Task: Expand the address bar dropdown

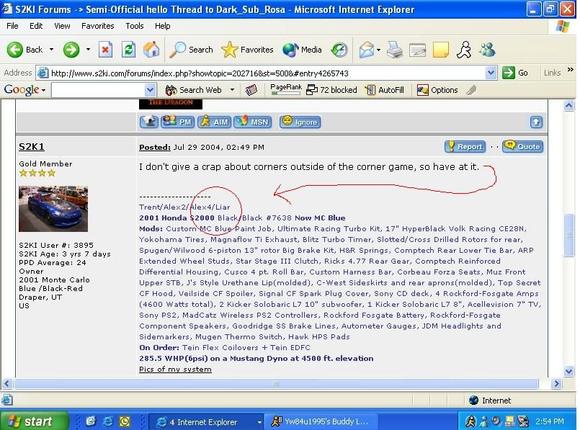Action: click(x=490, y=73)
